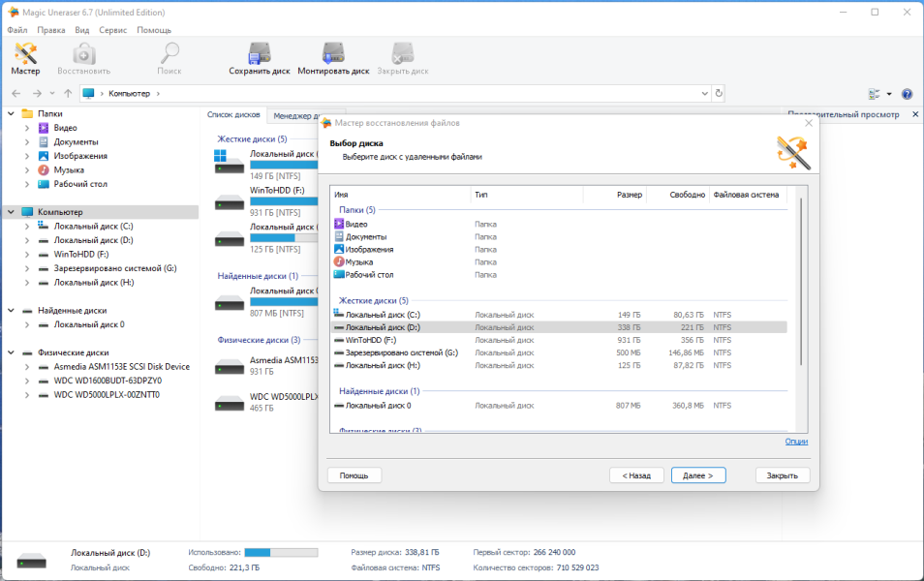Open the Файл menu
Viewport: 924px width, 581px height.
coord(17,29)
